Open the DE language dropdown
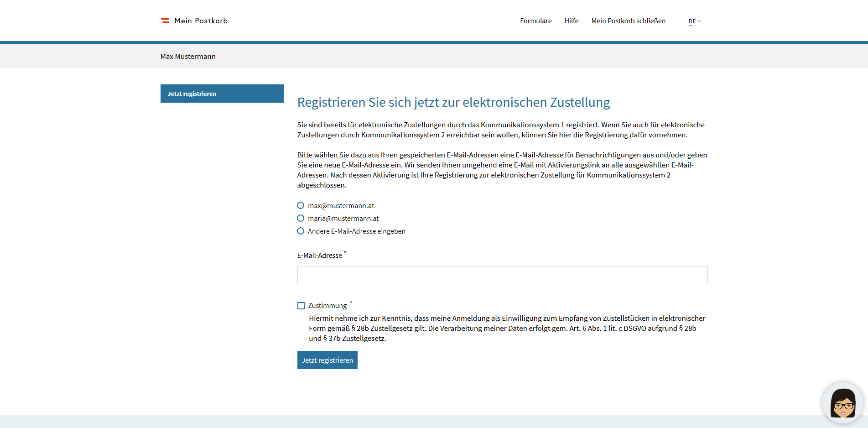 [695, 21]
